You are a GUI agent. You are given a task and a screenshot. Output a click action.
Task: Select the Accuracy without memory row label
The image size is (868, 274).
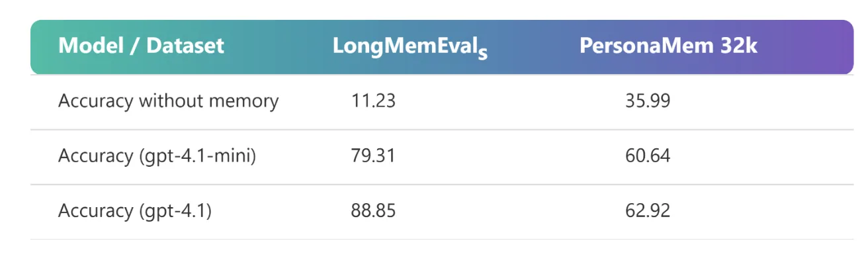click(x=168, y=101)
